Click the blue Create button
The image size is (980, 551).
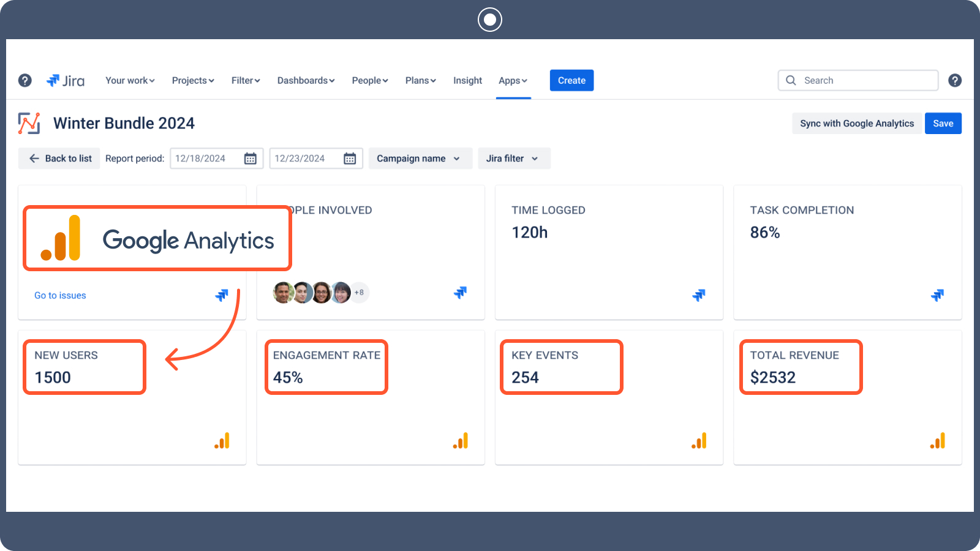pyautogui.click(x=571, y=80)
